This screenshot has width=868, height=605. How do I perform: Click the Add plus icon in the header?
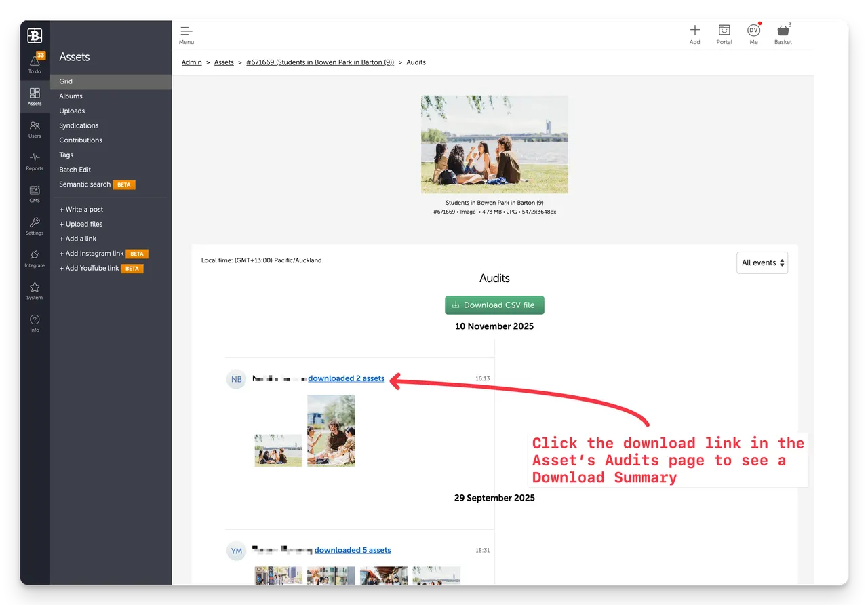[694, 34]
